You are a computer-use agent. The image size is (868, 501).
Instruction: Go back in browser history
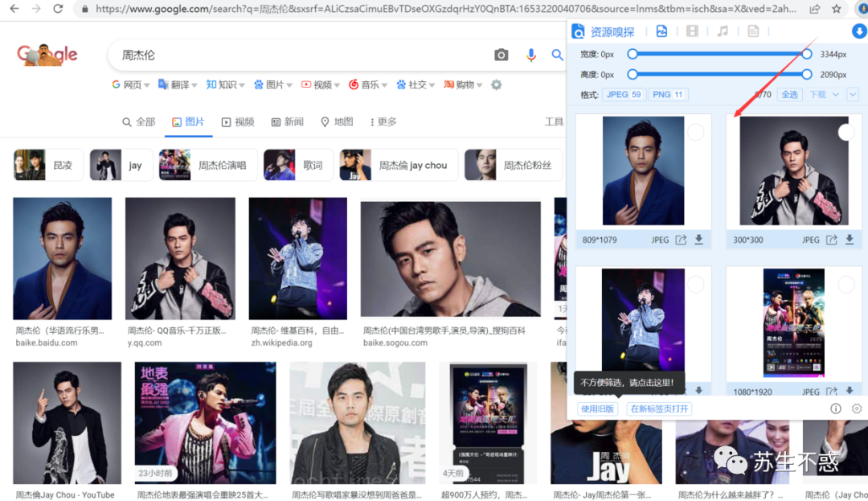coord(14,9)
